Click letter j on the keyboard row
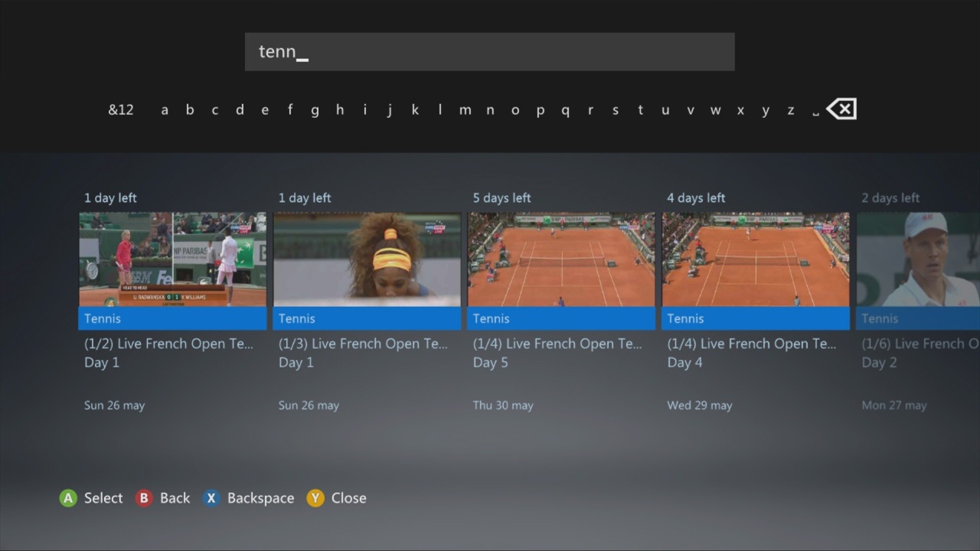Screen dimensions: 980x551 coord(390,111)
